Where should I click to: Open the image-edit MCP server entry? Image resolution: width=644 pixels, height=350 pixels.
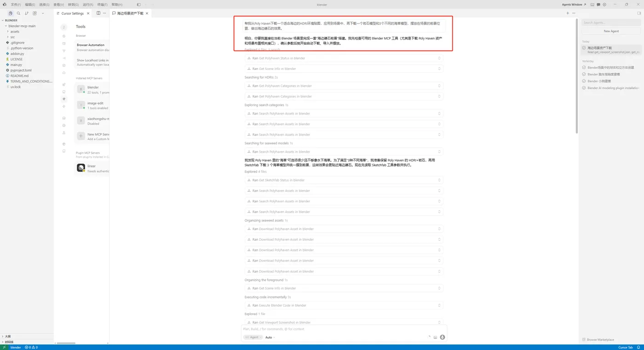[92, 105]
